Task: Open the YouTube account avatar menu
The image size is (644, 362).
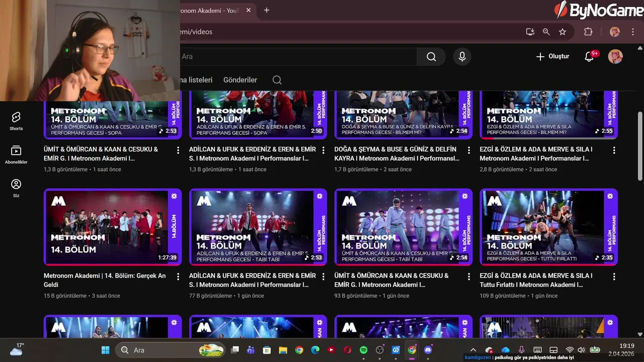Action: 615,56
